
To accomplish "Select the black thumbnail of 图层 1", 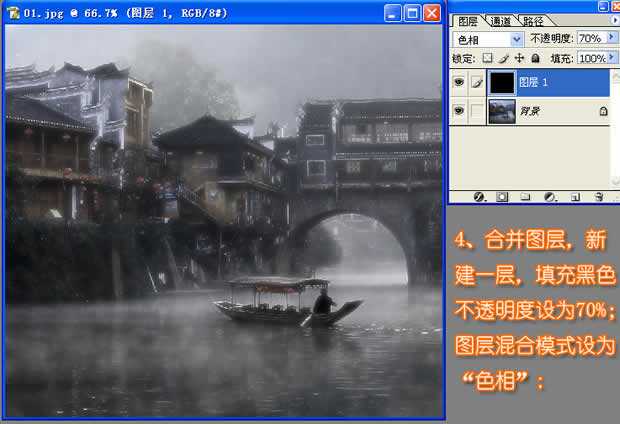I will click(x=502, y=83).
